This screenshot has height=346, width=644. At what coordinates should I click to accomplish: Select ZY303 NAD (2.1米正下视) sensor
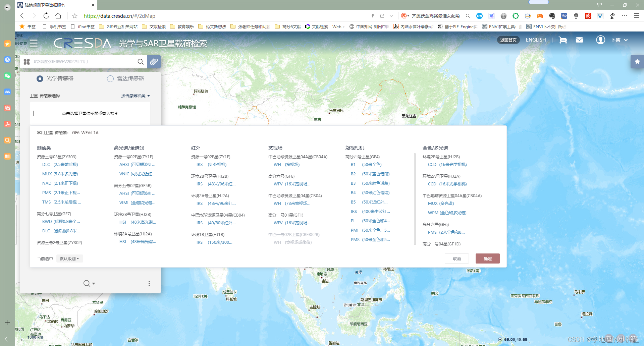coord(60,183)
